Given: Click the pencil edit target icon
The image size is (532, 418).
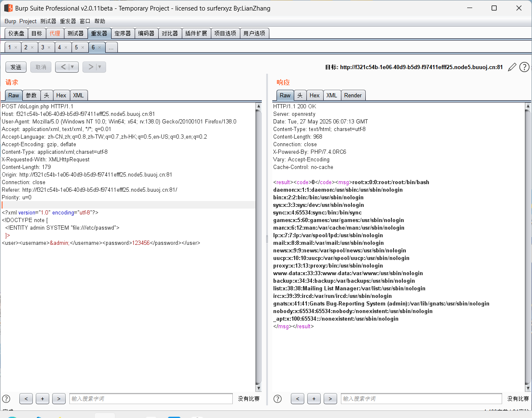Looking at the screenshot, I should 512,67.
